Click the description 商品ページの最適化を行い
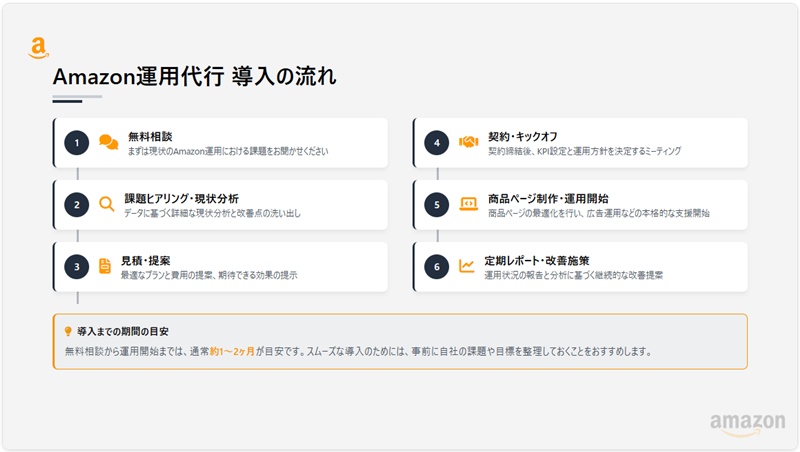 pyautogui.click(x=598, y=213)
